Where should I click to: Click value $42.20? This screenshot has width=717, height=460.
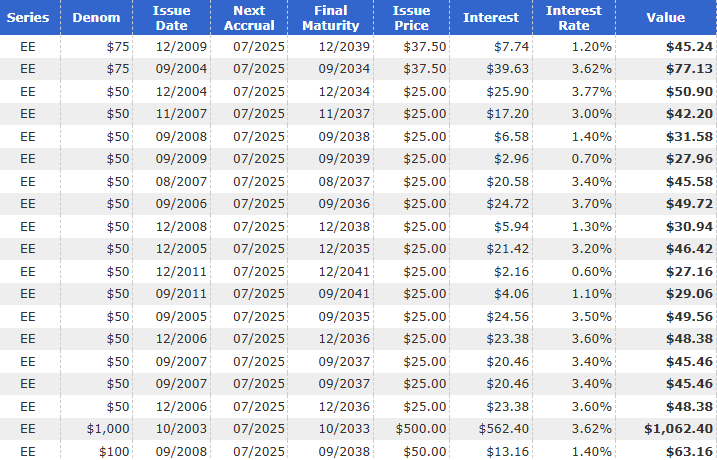(x=689, y=113)
